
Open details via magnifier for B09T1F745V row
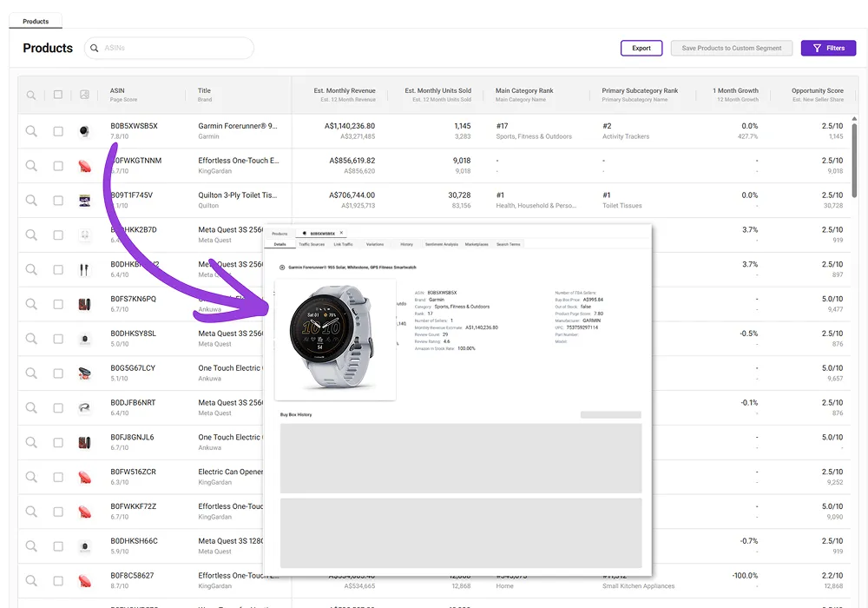coord(31,201)
